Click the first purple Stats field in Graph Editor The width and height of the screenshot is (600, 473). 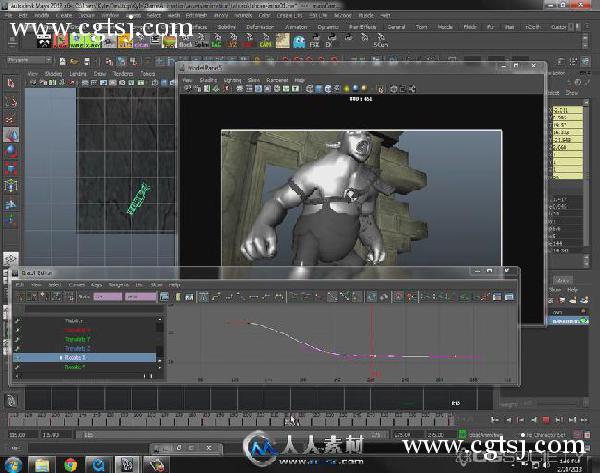point(108,297)
